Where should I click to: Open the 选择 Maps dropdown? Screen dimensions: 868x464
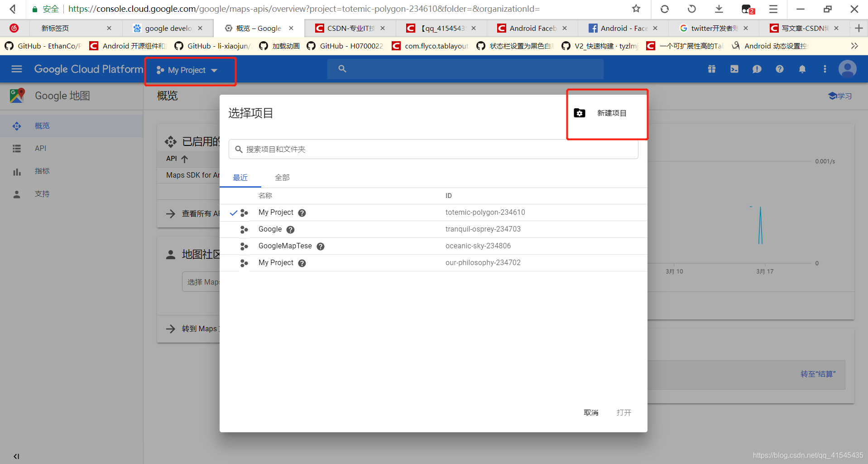tap(201, 282)
